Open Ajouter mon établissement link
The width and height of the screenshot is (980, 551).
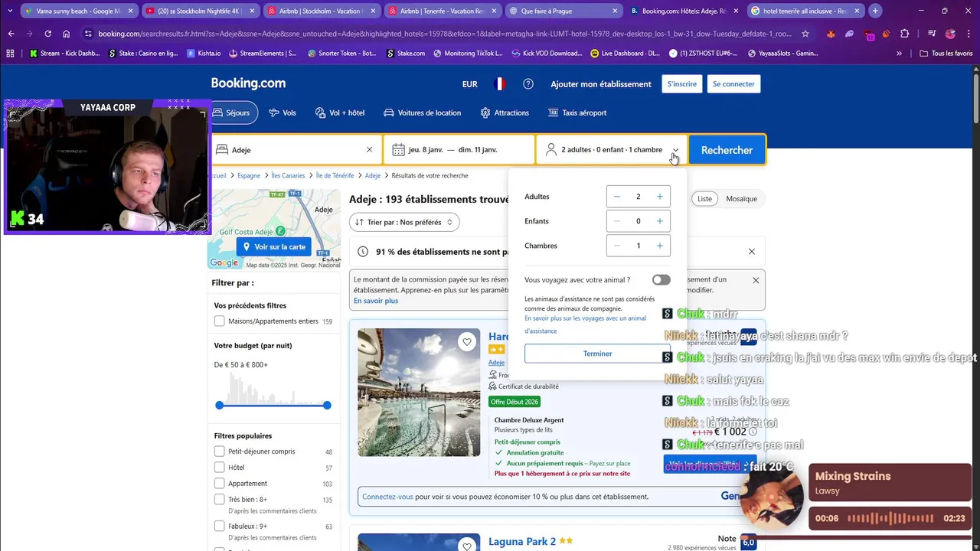601,84
